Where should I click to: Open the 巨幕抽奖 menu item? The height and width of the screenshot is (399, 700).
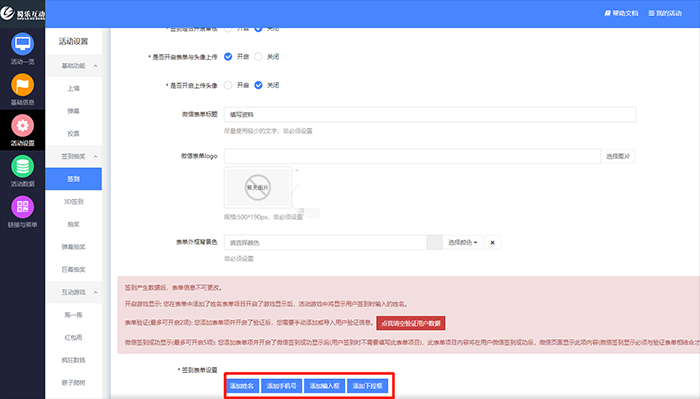[74, 269]
